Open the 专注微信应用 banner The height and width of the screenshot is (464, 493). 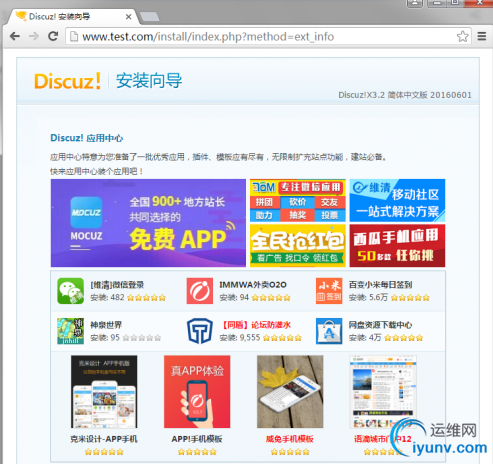[x=298, y=200]
